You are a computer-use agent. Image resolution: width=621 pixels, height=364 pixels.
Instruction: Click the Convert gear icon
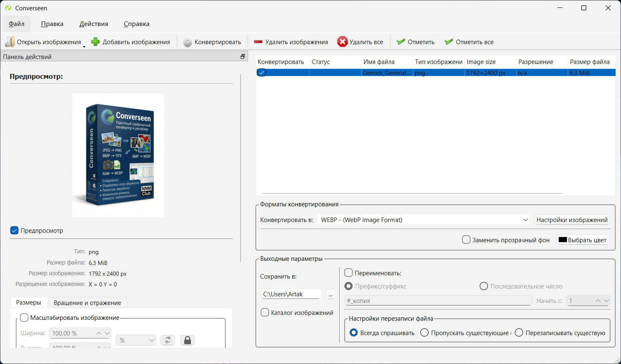point(188,42)
